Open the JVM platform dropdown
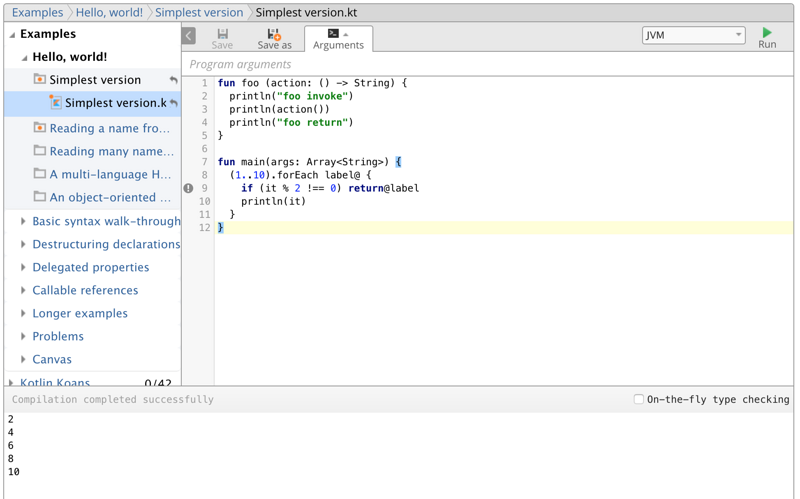This screenshot has width=800, height=499. [693, 35]
